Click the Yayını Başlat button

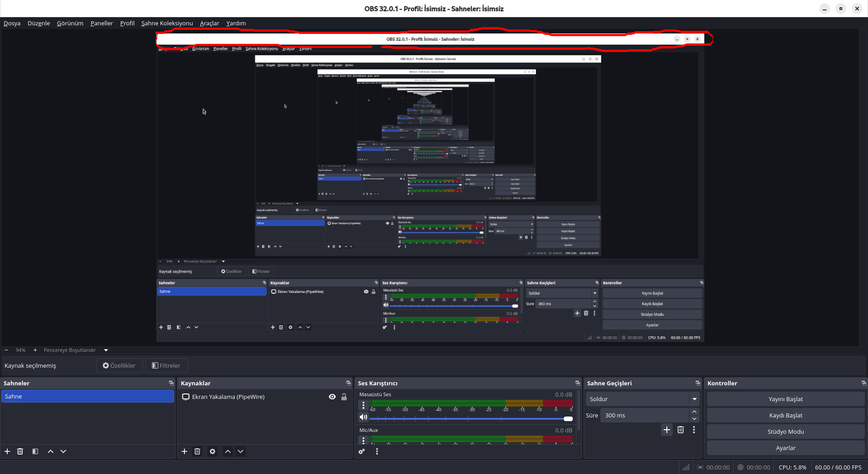click(786, 399)
